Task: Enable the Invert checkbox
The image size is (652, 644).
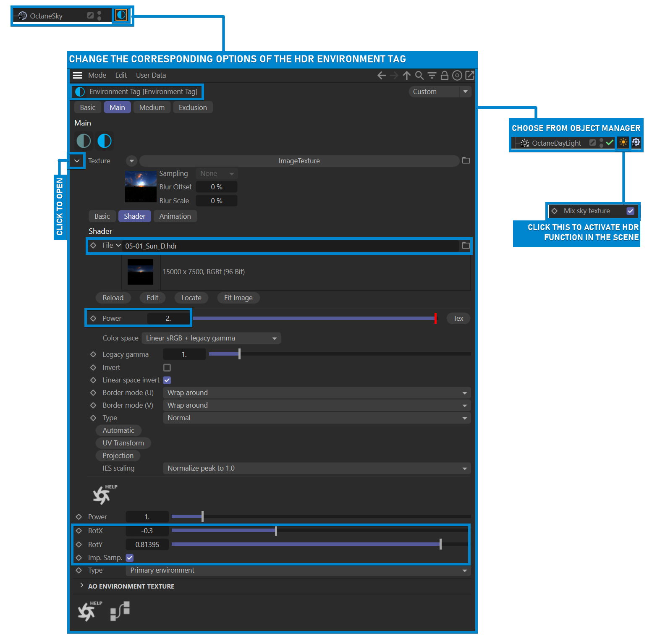Action: coord(167,368)
